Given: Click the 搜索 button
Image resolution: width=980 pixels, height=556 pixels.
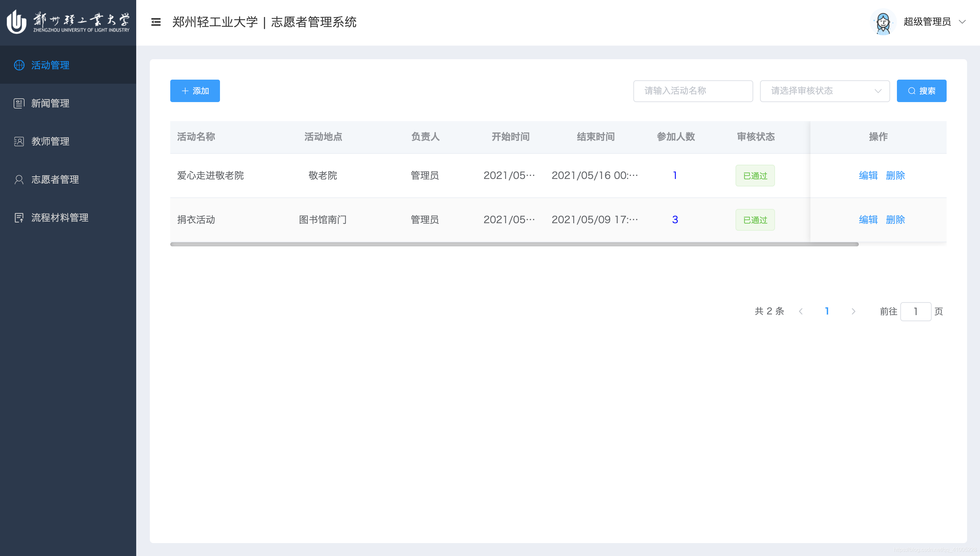Looking at the screenshot, I should pos(921,91).
